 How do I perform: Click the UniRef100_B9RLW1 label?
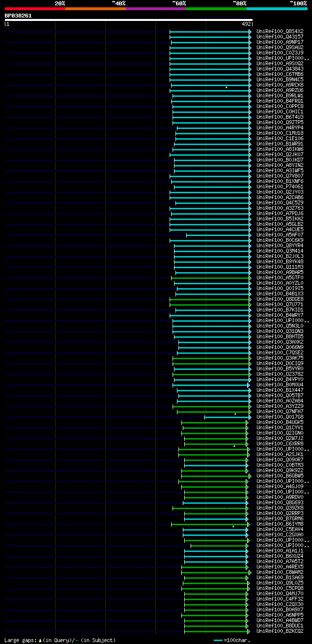pos(280,95)
